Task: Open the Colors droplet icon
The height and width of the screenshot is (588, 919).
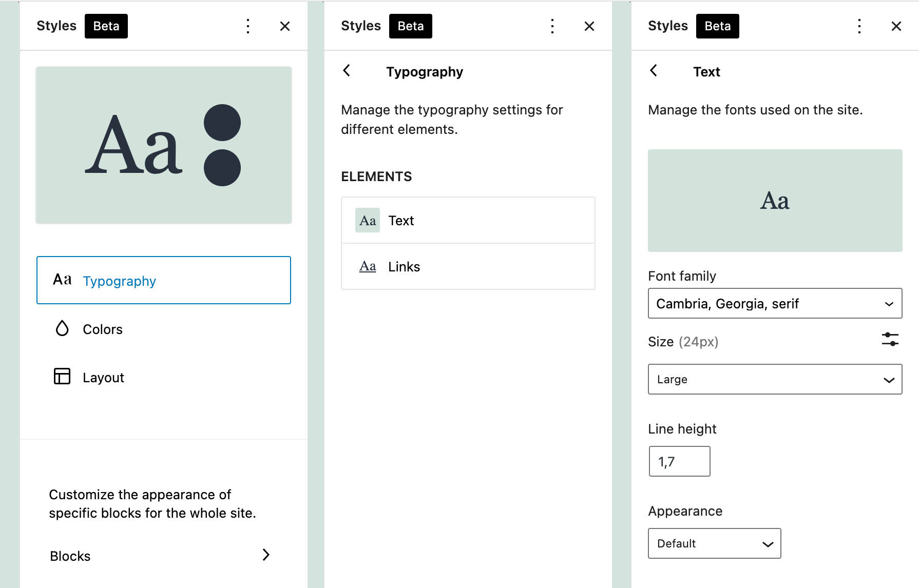Action: click(x=62, y=328)
